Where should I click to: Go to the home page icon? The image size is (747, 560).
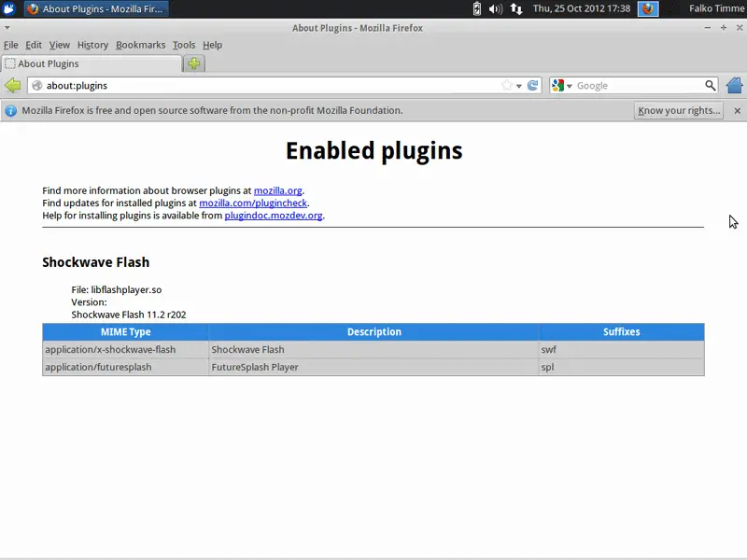point(734,86)
